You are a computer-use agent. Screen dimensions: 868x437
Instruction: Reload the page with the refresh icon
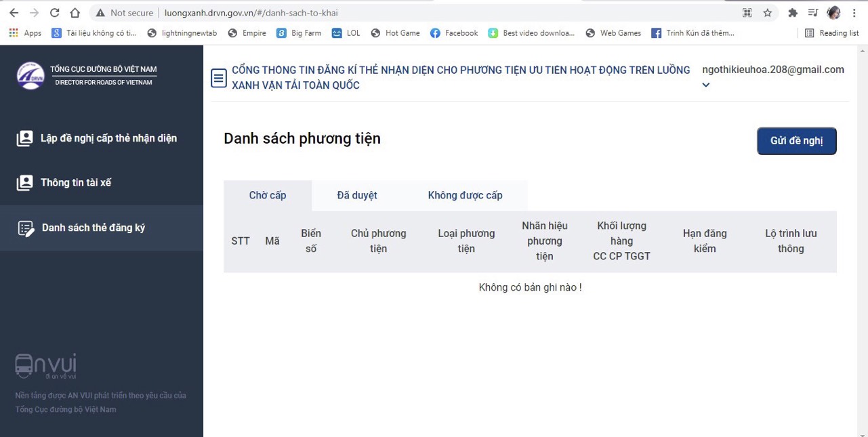pos(55,12)
